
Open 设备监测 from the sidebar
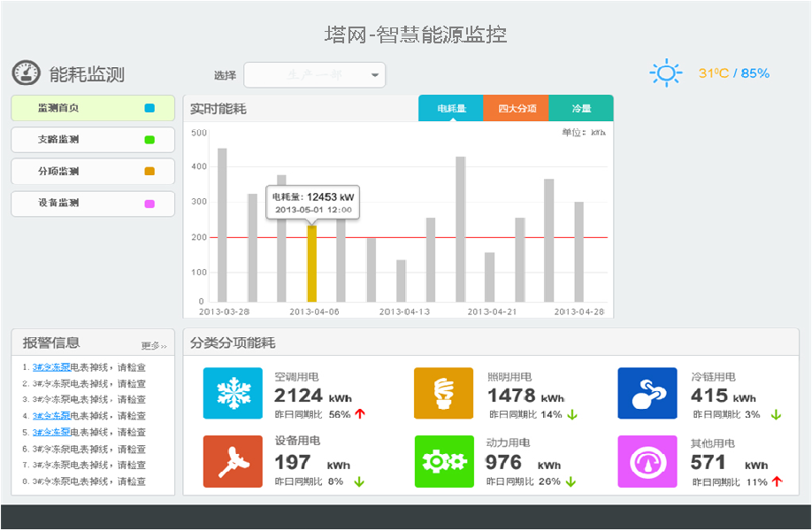93,204
